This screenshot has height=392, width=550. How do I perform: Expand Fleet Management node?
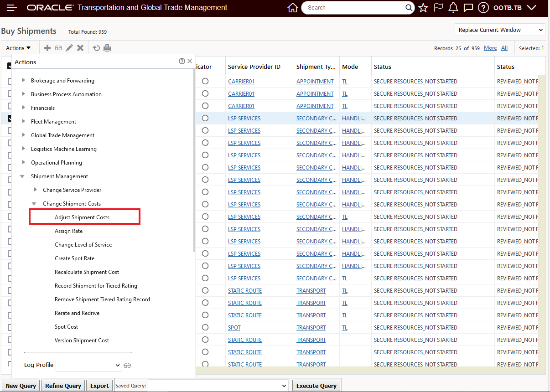tap(24, 121)
